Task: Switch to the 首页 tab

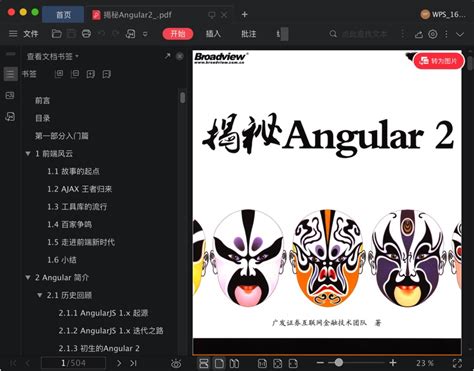Action: [x=63, y=15]
